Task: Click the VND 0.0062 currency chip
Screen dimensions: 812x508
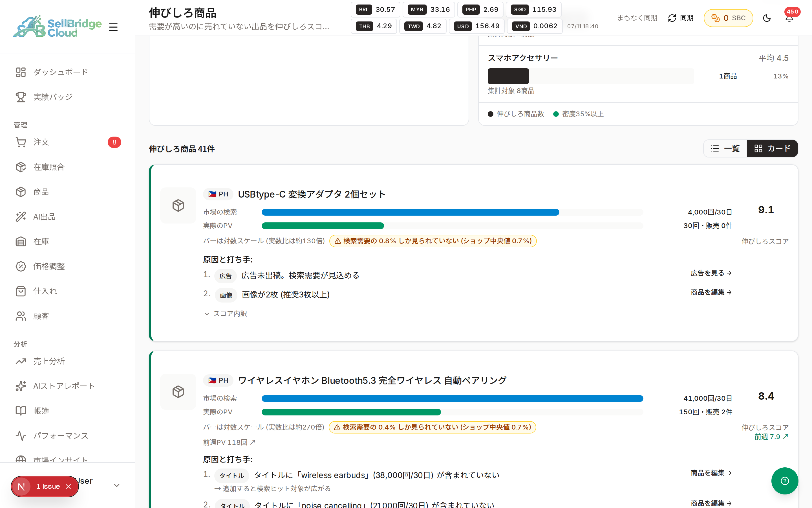Action: point(535,26)
